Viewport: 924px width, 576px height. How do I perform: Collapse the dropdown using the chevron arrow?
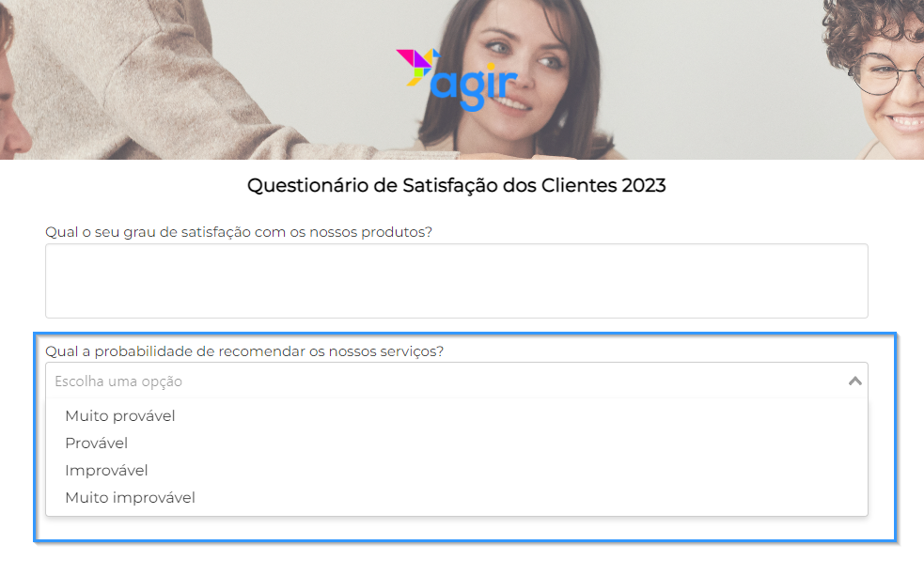(854, 381)
